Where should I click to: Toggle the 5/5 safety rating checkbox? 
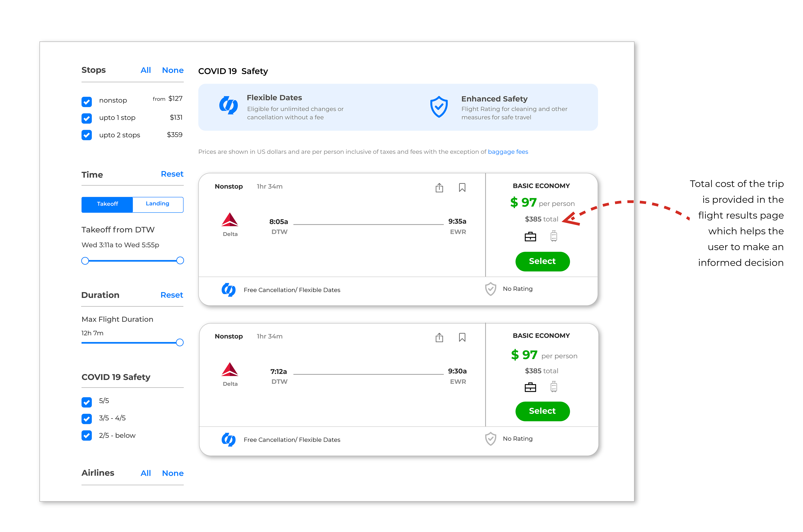point(87,402)
